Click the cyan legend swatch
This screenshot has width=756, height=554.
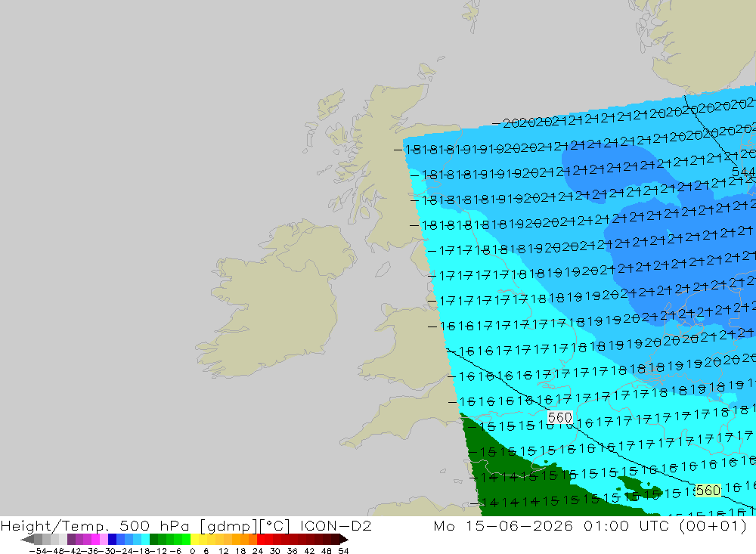145,539
